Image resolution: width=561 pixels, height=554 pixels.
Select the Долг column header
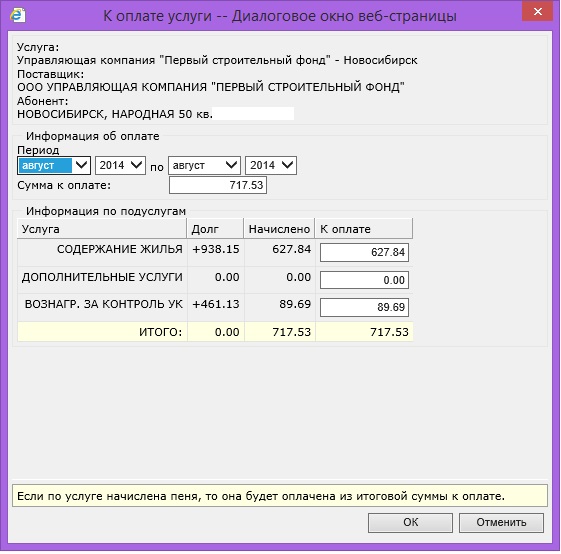point(215,229)
